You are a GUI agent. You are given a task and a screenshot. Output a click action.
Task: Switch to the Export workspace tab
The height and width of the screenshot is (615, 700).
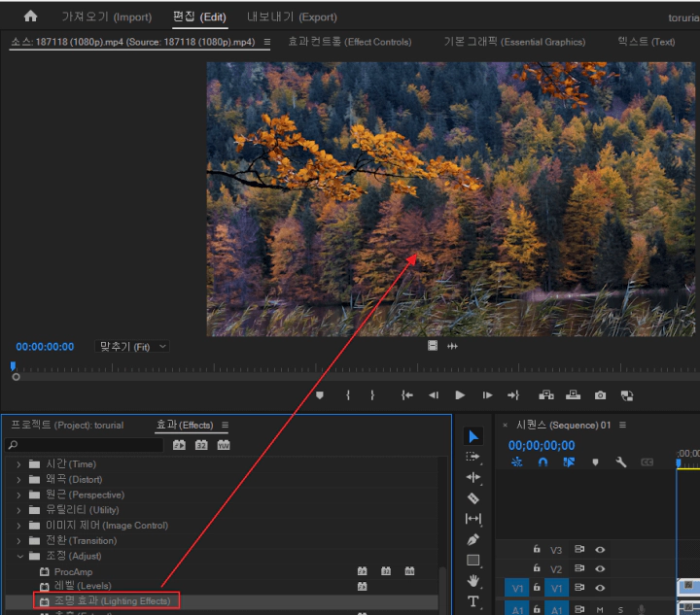click(292, 17)
